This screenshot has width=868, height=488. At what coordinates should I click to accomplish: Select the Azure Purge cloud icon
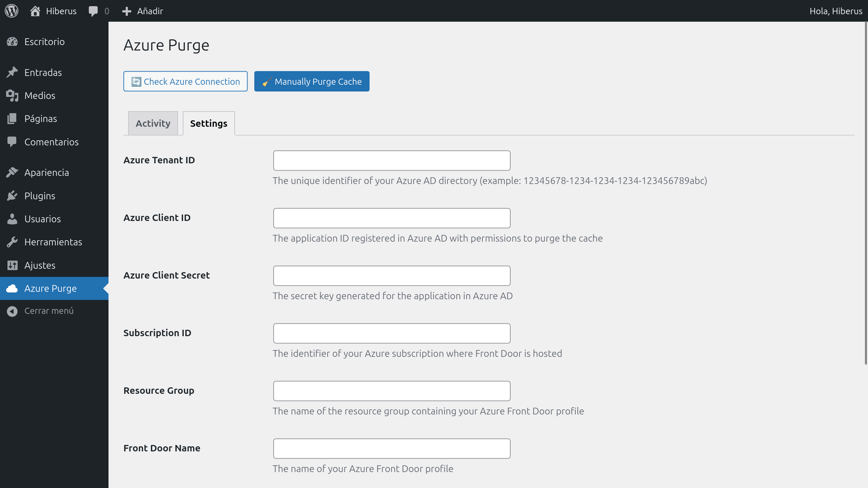(x=13, y=288)
